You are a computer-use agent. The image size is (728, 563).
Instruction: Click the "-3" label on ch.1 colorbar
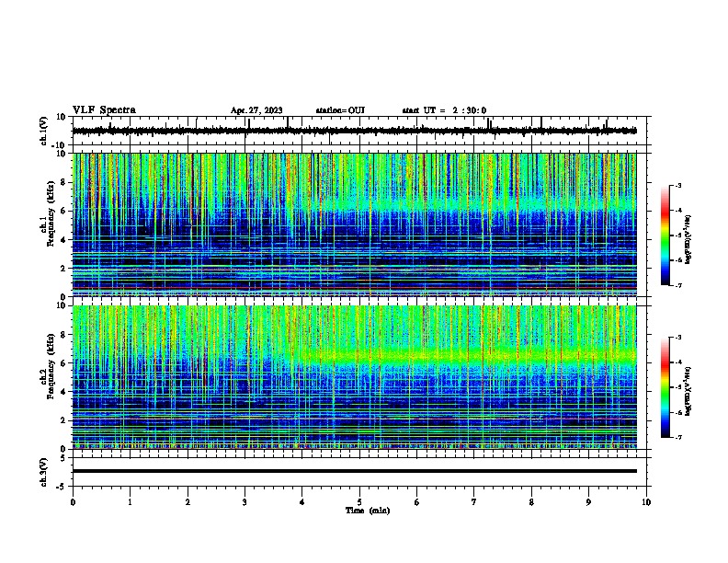[677, 185]
